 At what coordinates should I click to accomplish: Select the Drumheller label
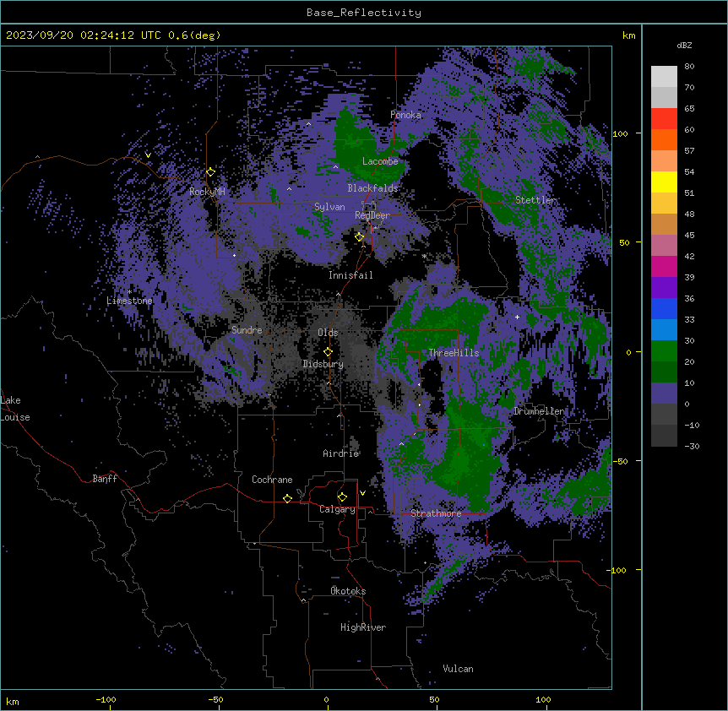coord(539,411)
